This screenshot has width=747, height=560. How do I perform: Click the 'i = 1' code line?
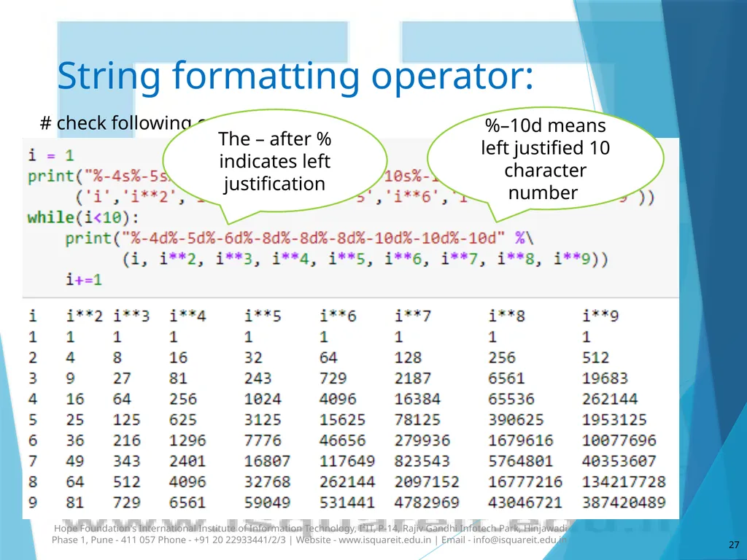[x=50, y=155]
